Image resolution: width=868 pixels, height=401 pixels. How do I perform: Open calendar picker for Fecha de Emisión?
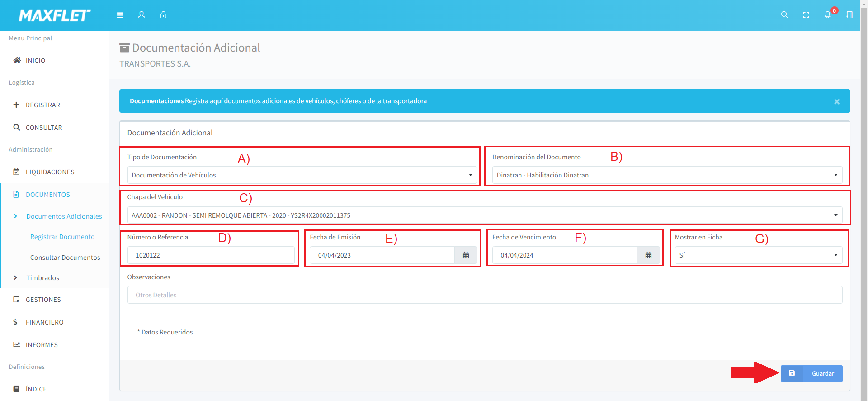pos(466,255)
